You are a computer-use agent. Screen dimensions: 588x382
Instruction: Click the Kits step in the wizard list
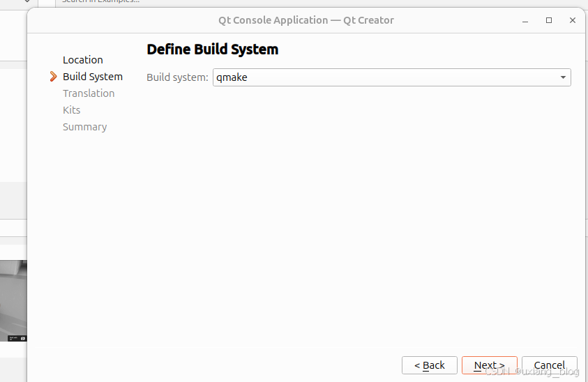tap(72, 110)
